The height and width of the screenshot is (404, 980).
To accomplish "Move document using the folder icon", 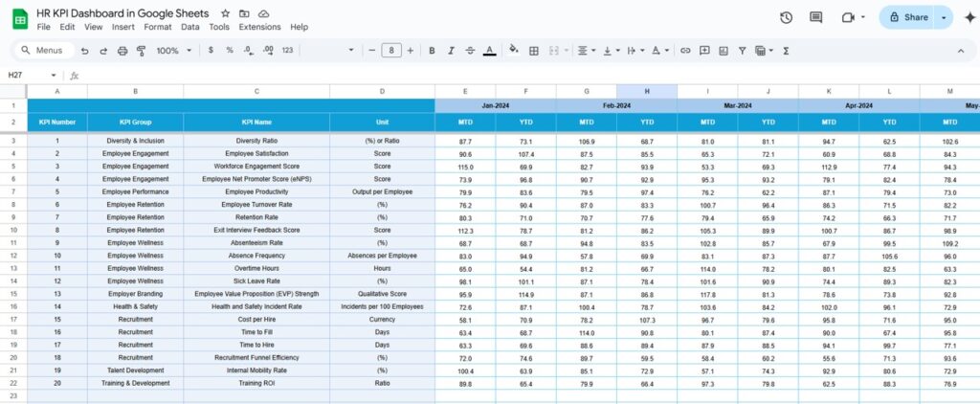I will tap(244, 13).
